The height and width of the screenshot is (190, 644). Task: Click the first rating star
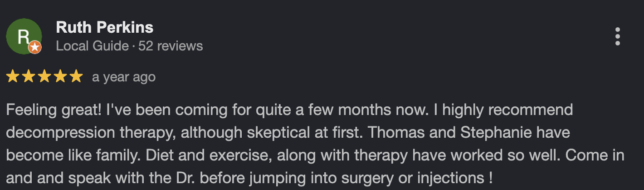coord(13,77)
